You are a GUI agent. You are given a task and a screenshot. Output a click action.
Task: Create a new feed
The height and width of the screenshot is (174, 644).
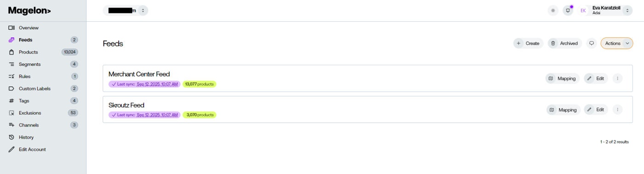[x=528, y=43]
